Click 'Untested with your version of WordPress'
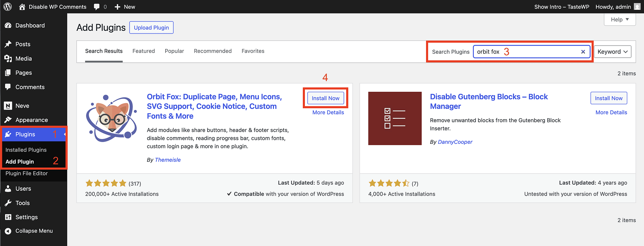 pos(576,194)
